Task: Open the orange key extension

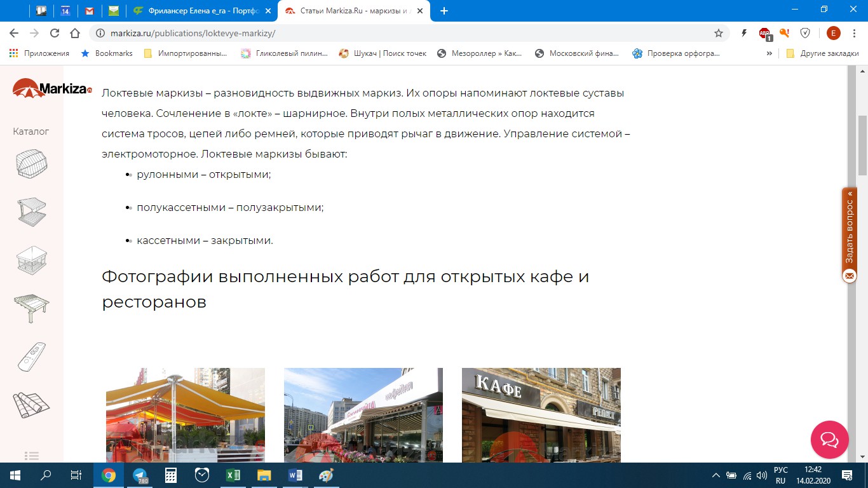Action: point(785,33)
